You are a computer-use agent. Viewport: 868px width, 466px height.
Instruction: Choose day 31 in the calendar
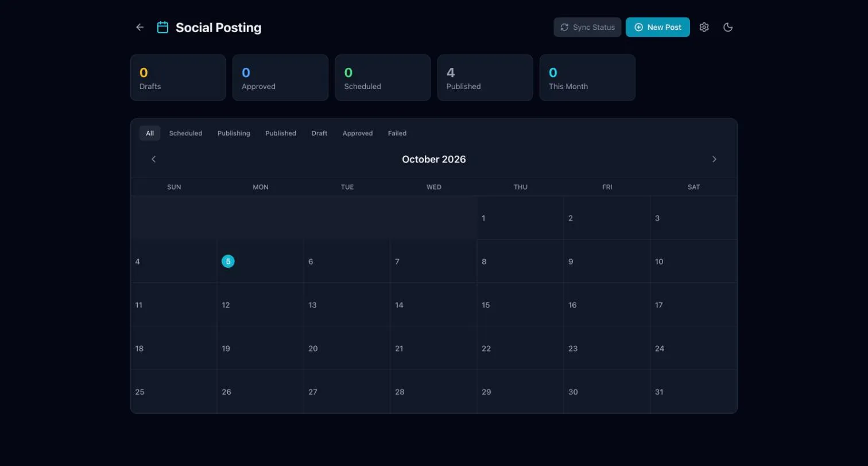(x=693, y=392)
